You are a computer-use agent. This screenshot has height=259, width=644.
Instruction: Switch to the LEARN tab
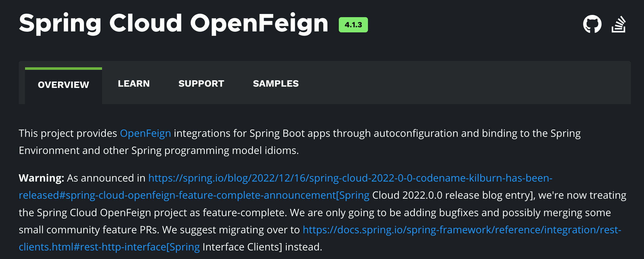134,83
